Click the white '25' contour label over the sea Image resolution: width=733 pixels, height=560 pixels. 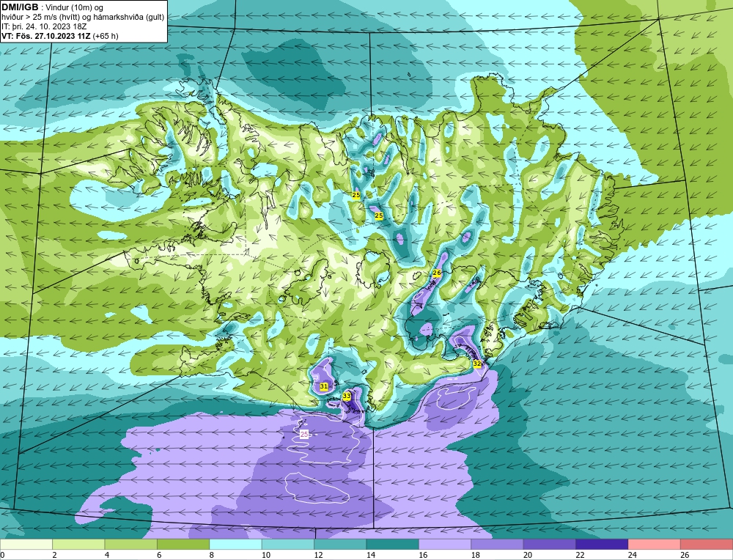[304, 435]
